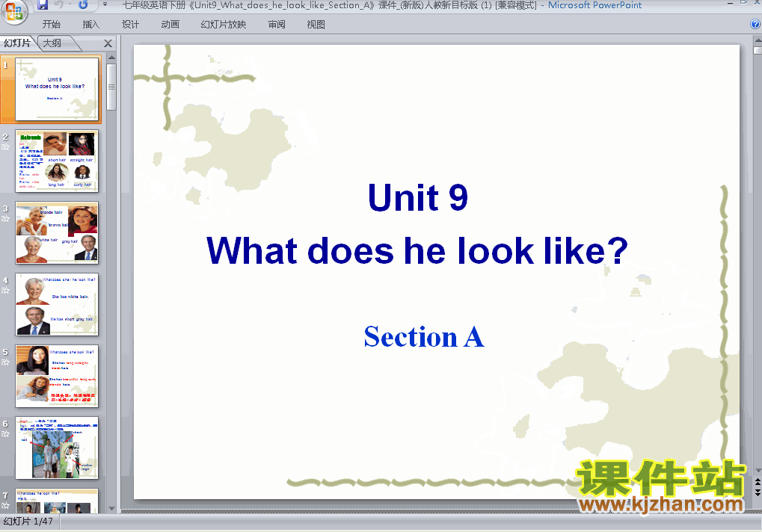
Task: Switch to the 插入 ribbon tab
Action: tap(91, 24)
